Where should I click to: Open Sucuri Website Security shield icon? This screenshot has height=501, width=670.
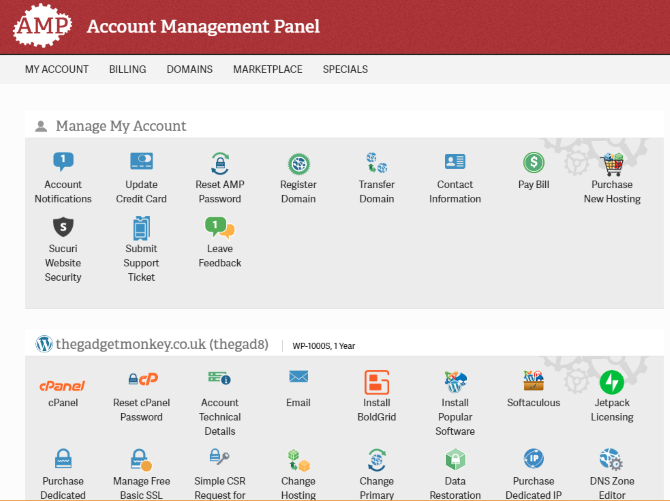[63, 226]
